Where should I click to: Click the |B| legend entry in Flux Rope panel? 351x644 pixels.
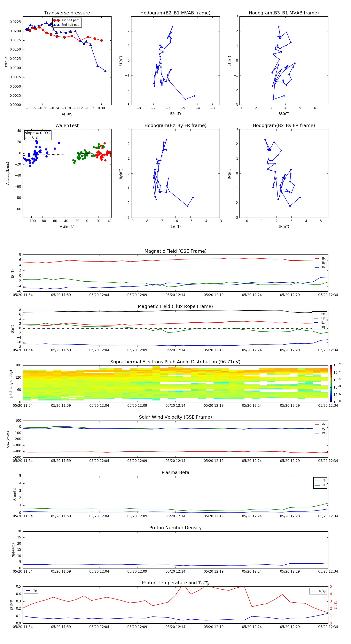coord(320,327)
